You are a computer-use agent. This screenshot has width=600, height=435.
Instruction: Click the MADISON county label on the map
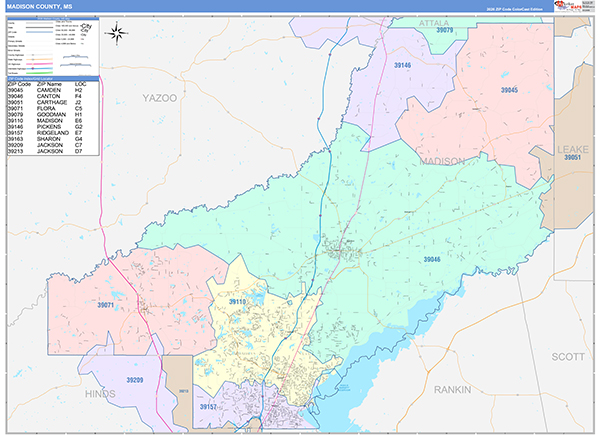click(x=442, y=161)
